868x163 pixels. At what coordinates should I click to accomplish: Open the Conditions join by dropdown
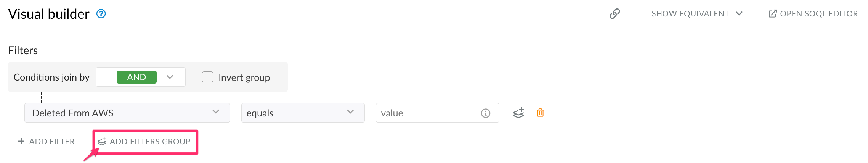[170, 77]
